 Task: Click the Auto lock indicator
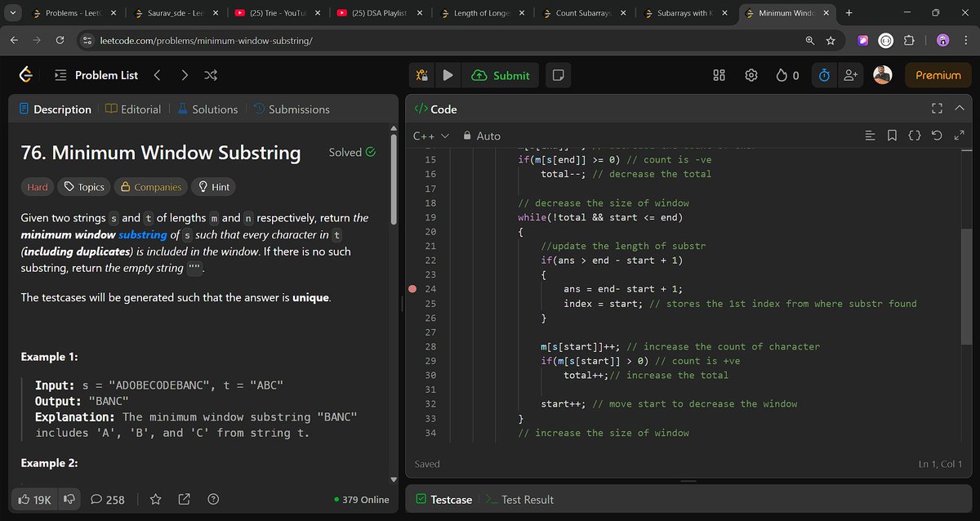(x=482, y=136)
